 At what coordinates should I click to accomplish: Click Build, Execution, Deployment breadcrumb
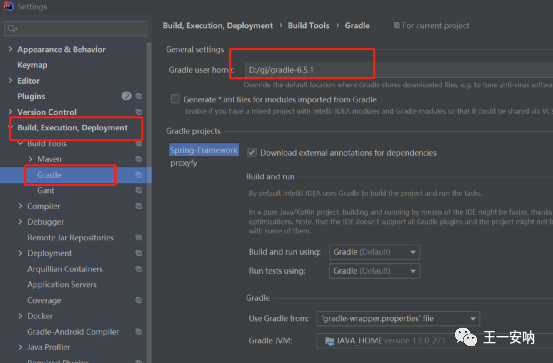[x=218, y=25]
